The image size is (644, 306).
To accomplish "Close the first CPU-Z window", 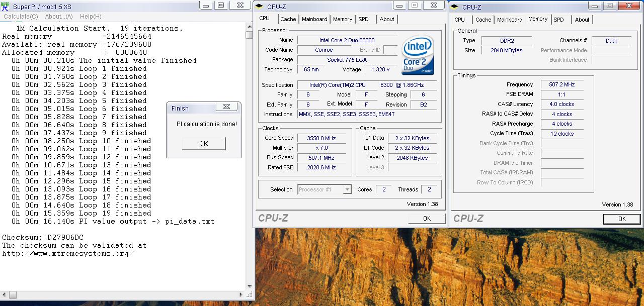I will click(x=434, y=5).
